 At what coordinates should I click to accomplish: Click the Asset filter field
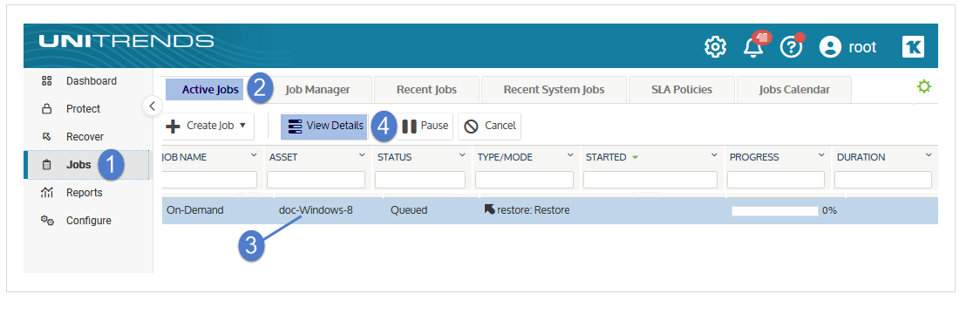click(x=316, y=180)
